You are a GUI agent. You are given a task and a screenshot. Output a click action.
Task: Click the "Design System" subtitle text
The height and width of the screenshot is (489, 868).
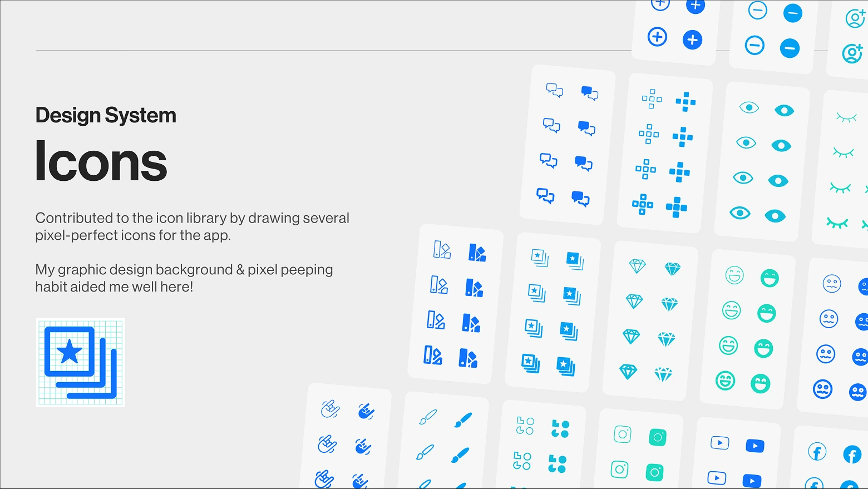click(x=106, y=115)
